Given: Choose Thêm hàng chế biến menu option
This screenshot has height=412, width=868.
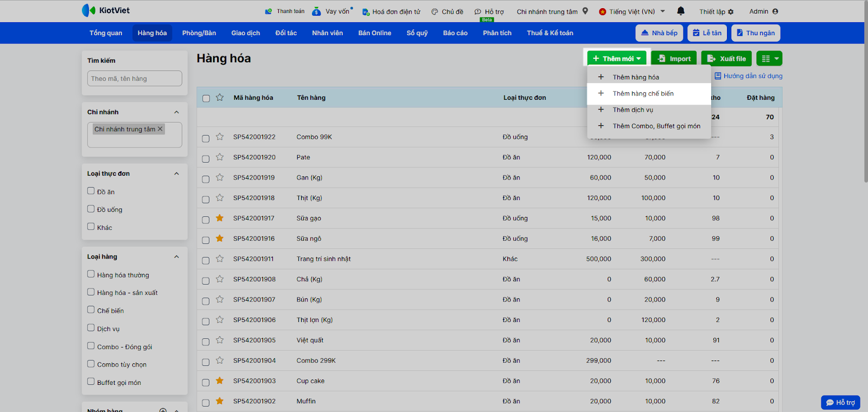Looking at the screenshot, I should 643,94.
